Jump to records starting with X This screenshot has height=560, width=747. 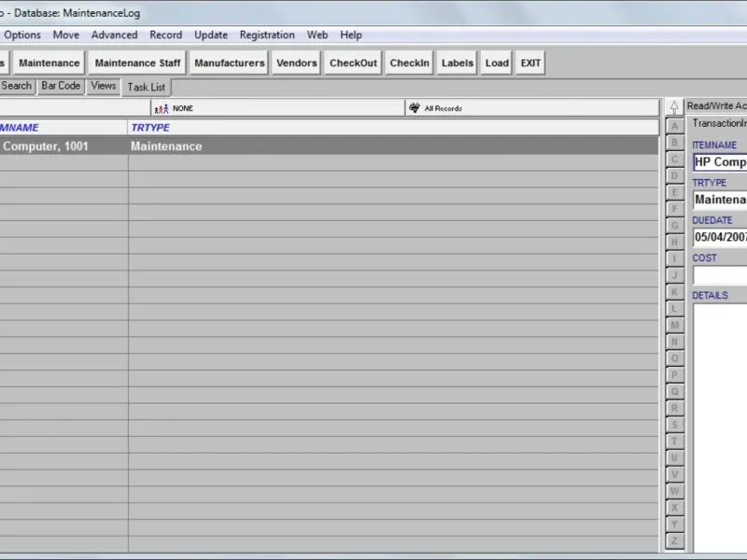(674, 508)
